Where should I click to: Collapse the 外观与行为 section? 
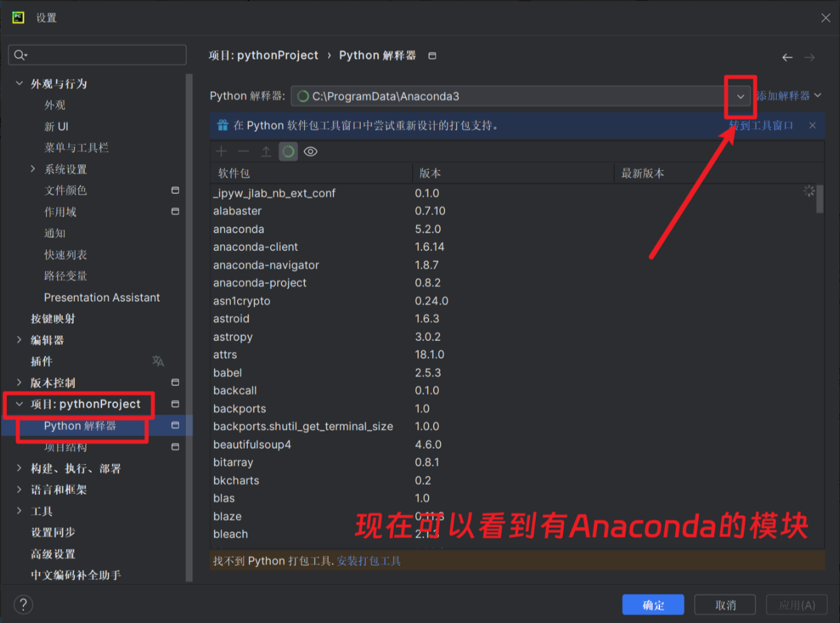point(19,83)
